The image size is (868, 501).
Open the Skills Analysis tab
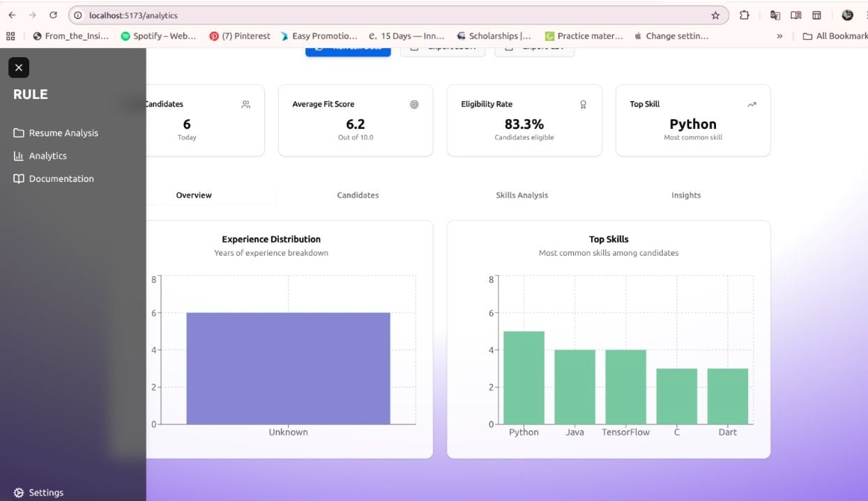(x=521, y=195)
